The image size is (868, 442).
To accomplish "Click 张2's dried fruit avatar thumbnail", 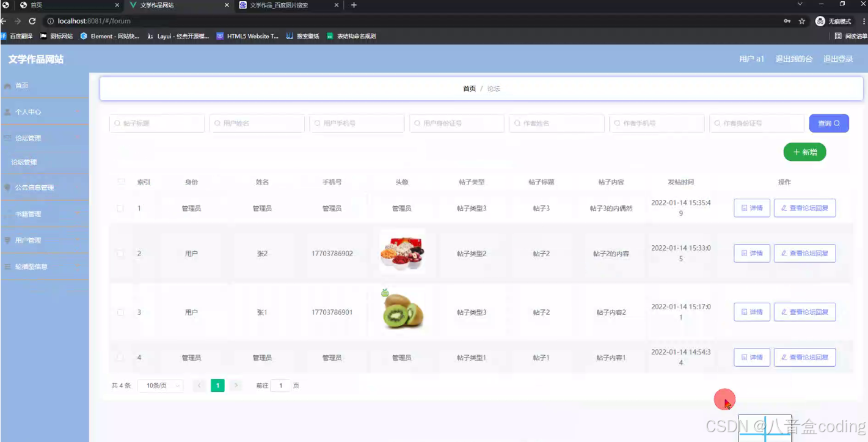I will [x=402, y=252].
